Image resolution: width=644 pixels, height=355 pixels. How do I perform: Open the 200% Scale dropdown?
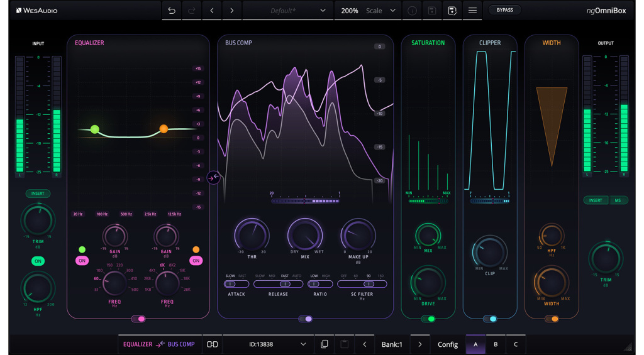[x=368, y=11]
